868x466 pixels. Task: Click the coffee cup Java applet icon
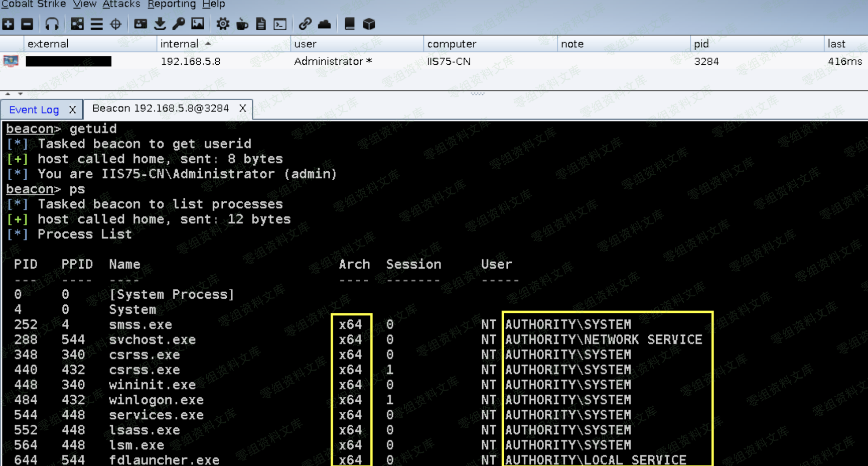click(242, 24)
